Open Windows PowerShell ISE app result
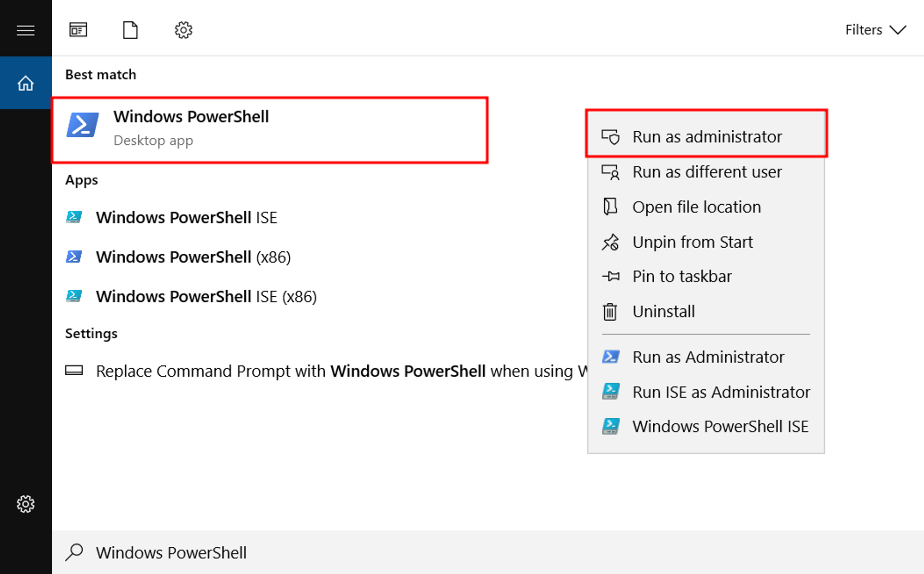 coord(186,217)
